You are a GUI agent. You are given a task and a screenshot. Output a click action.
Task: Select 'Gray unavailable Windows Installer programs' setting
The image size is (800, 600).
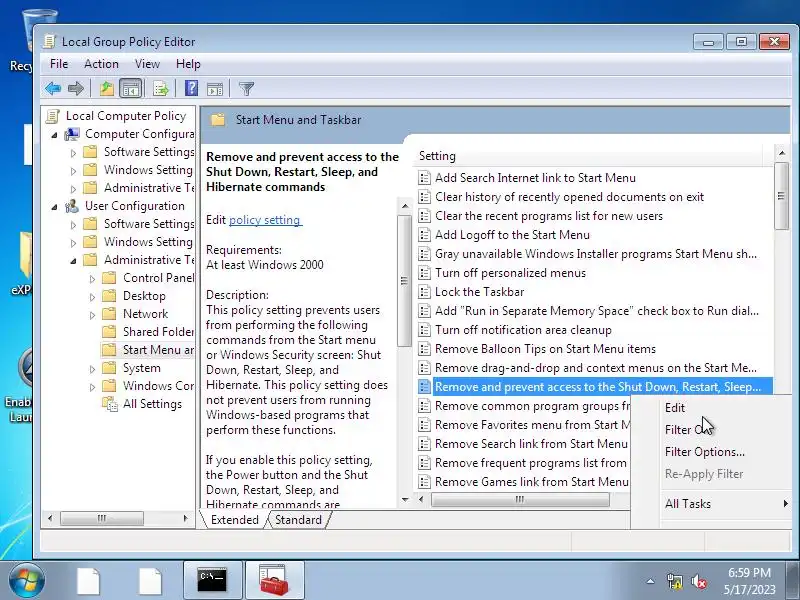(595, 254)
